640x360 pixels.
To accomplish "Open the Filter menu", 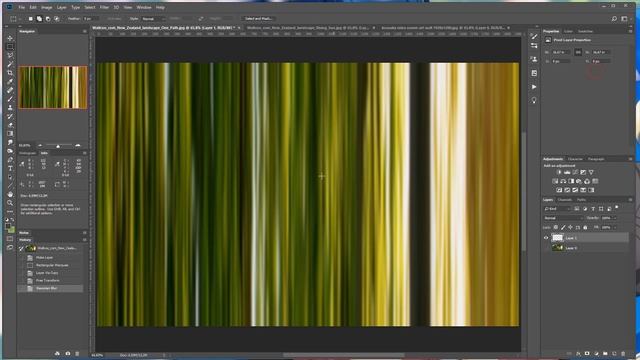I will coord(104,7).
